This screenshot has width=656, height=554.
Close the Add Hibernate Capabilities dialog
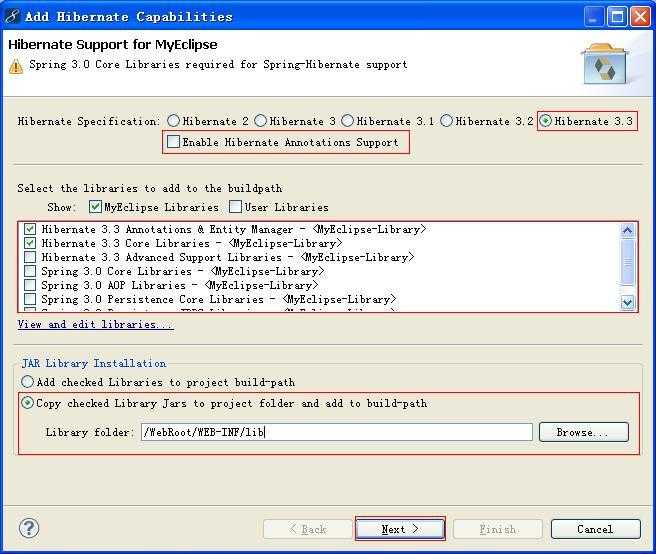coord(641,17)
